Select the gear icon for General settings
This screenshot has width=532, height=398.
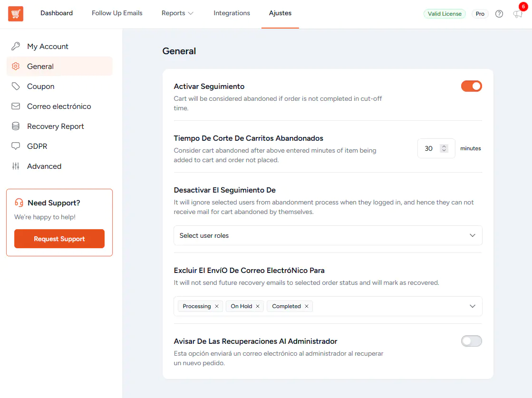coord(16,66)
